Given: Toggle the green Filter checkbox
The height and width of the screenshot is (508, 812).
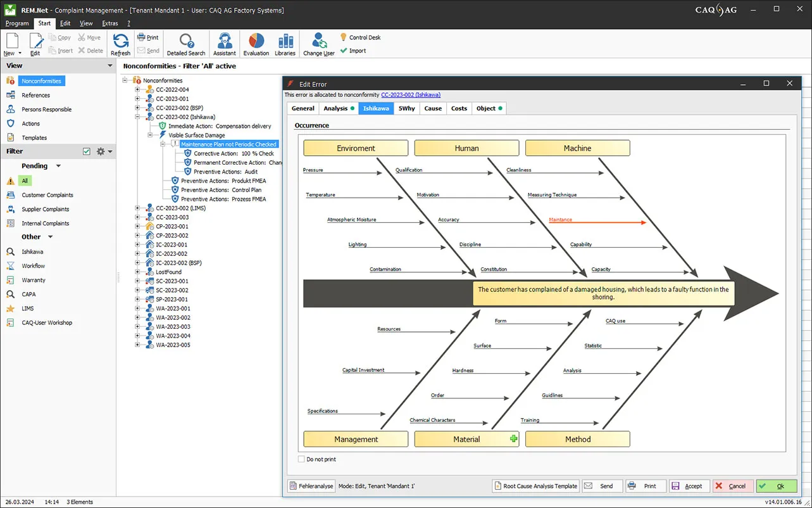Looking at the screenshot, I should (87, 151).
